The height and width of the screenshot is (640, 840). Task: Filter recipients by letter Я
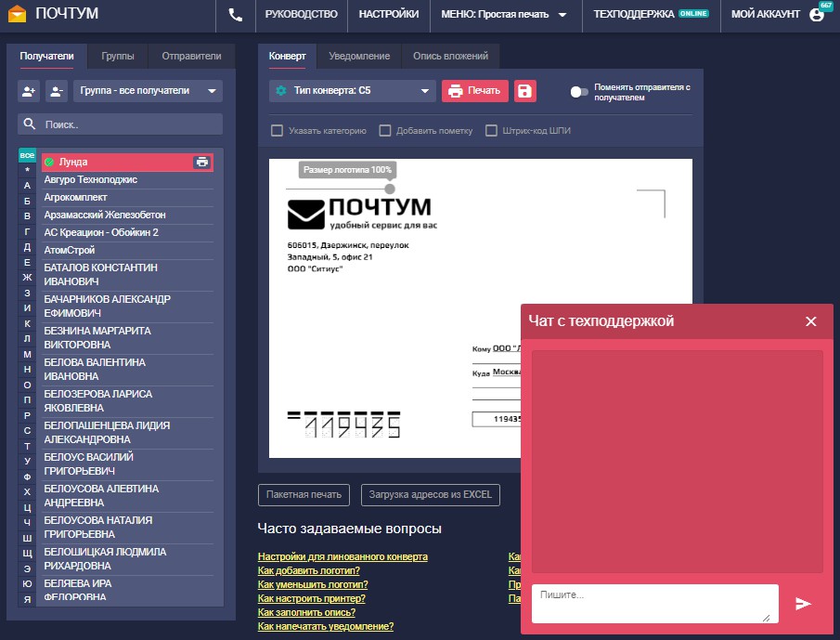click(27, 599)
